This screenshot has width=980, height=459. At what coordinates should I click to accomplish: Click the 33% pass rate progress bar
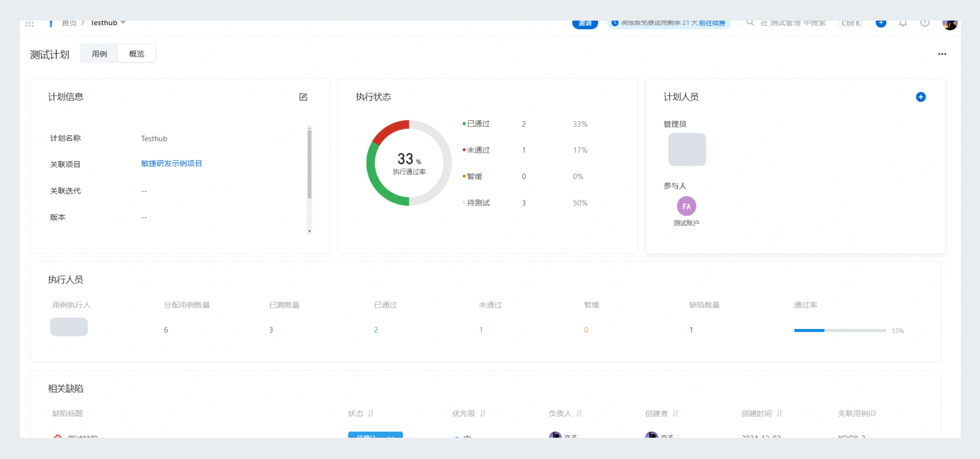point(840,330)
